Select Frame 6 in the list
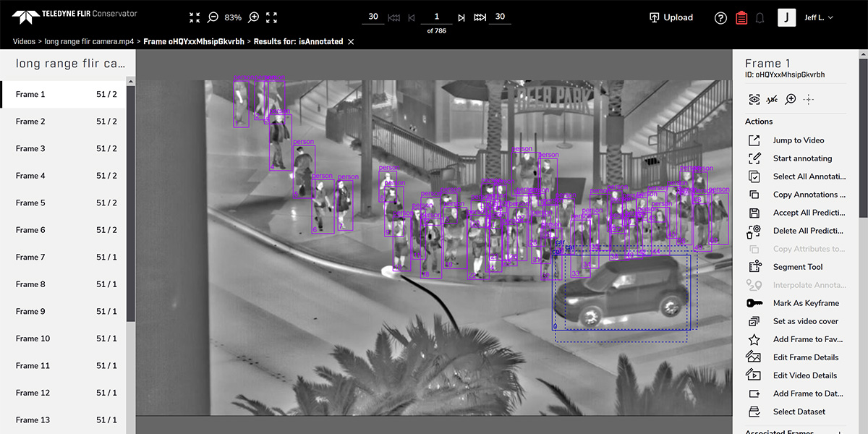This screenshot has height=434, width=868. (63, 230)
